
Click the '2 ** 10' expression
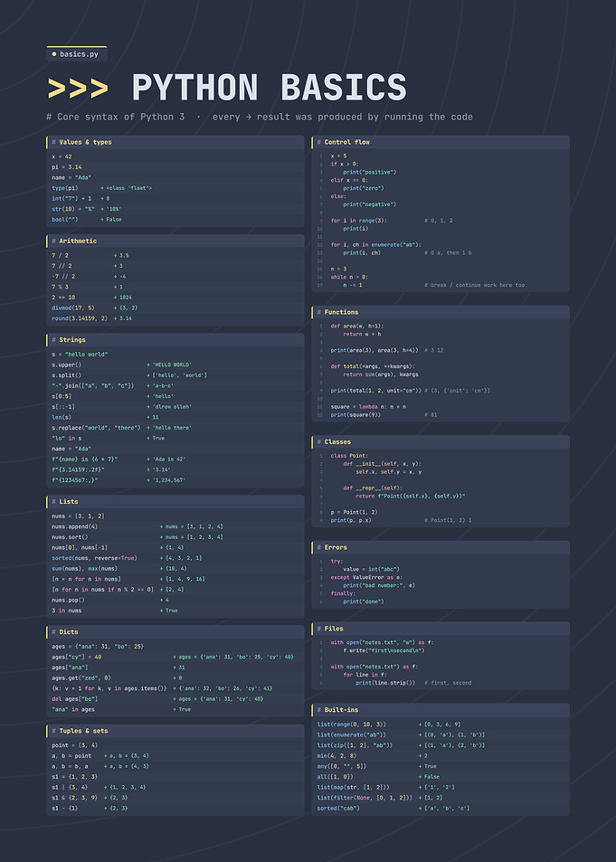coord(63,298)
